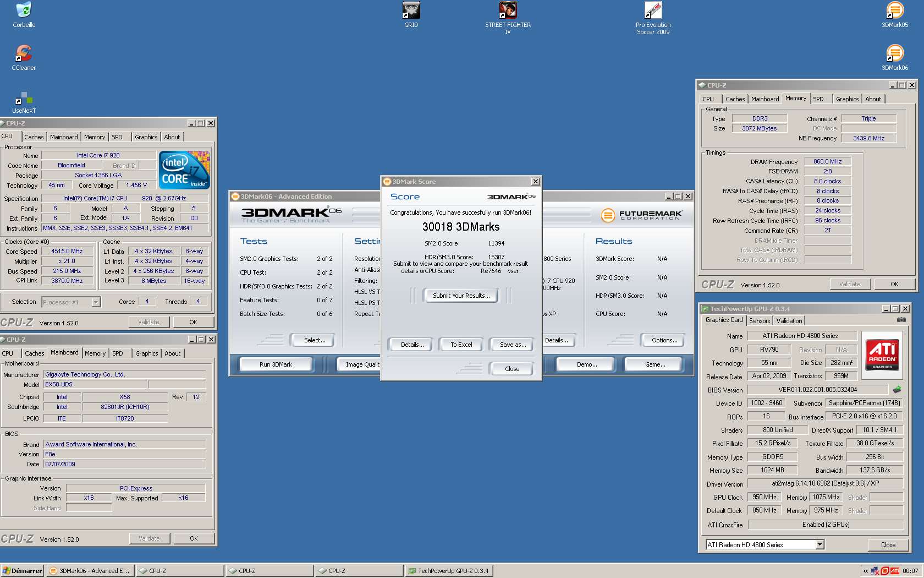Launch the GRID game desktop icon
Screen dimensions: 924x578
click(x=411, y=15)
